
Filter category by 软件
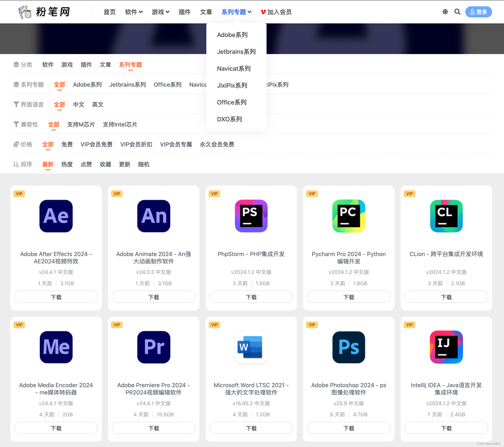tap(48, 65)
